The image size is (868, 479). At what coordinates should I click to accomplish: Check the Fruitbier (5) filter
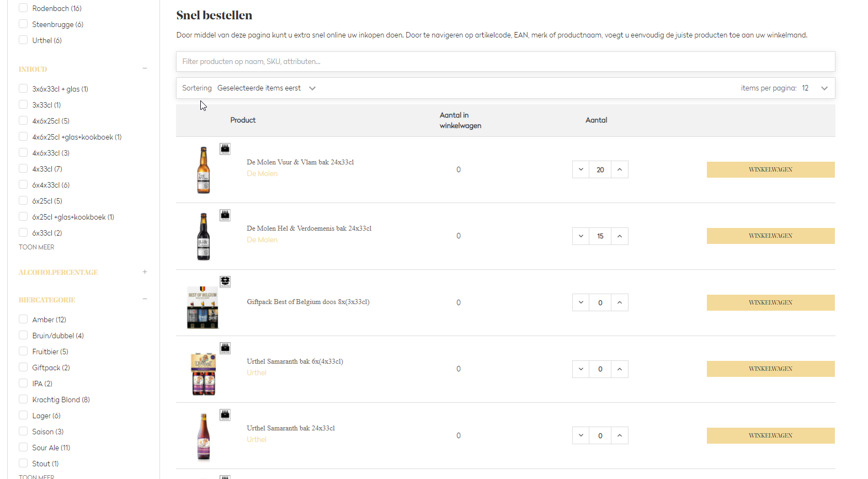point(23,351)
